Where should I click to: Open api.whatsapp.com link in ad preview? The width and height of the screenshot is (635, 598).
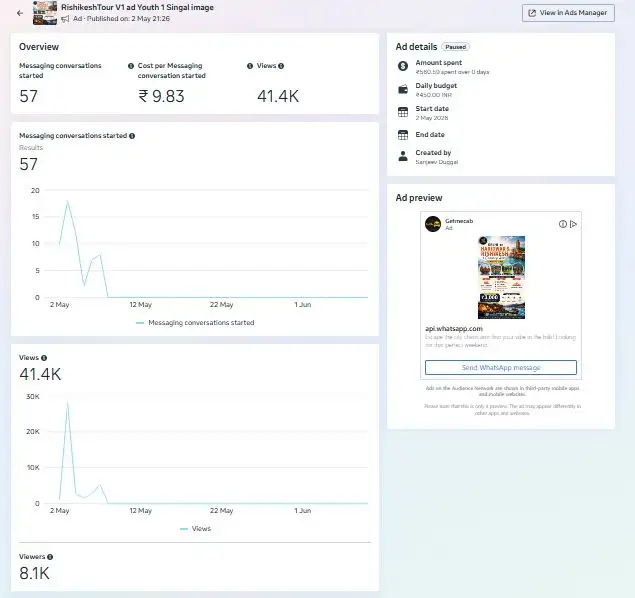(x=454, y=329)
